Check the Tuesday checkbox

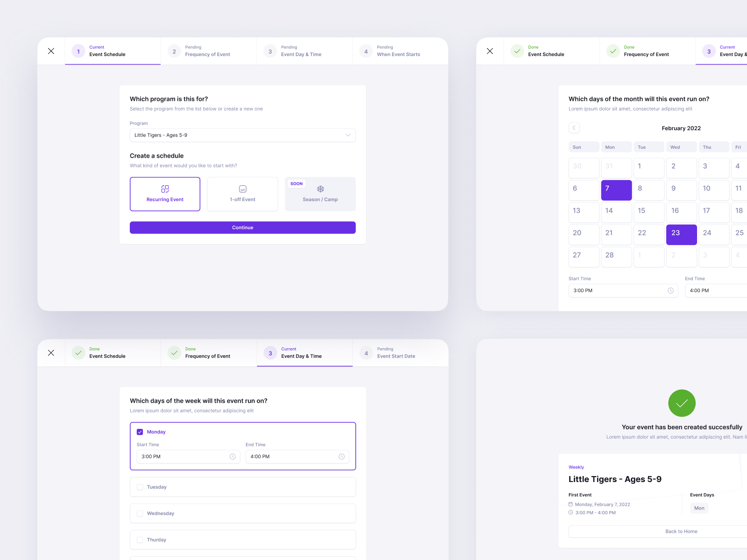click(x=140, y=487)
